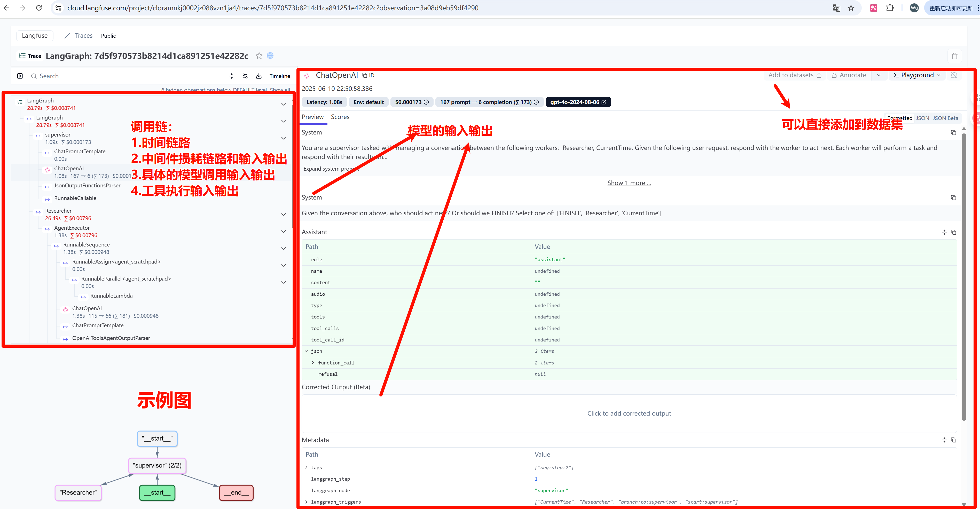
Task: Collapse the supervisor tree node
Action: tap(284, 138)
